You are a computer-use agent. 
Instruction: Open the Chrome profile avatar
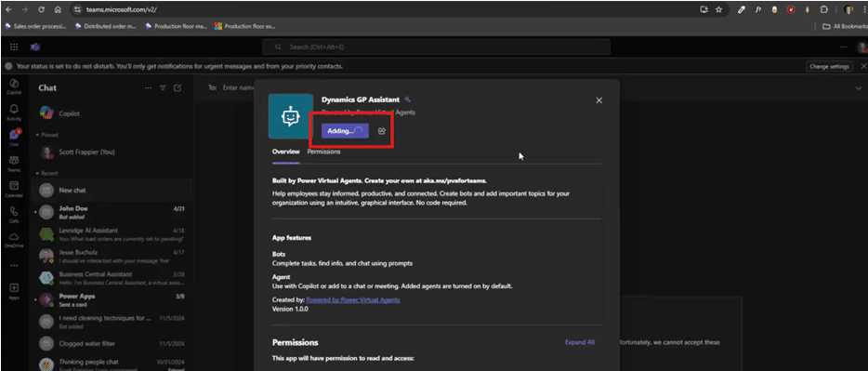tap(848, 10)
